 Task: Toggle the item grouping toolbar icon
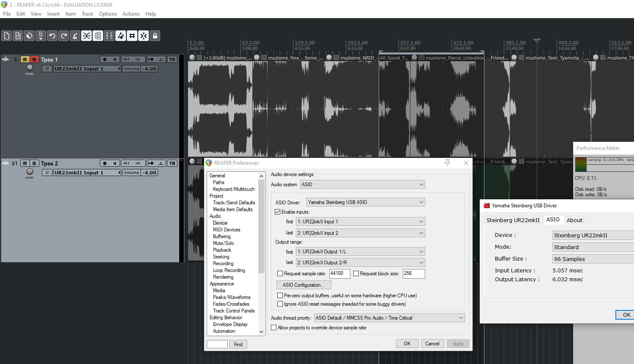pos(98,36)
